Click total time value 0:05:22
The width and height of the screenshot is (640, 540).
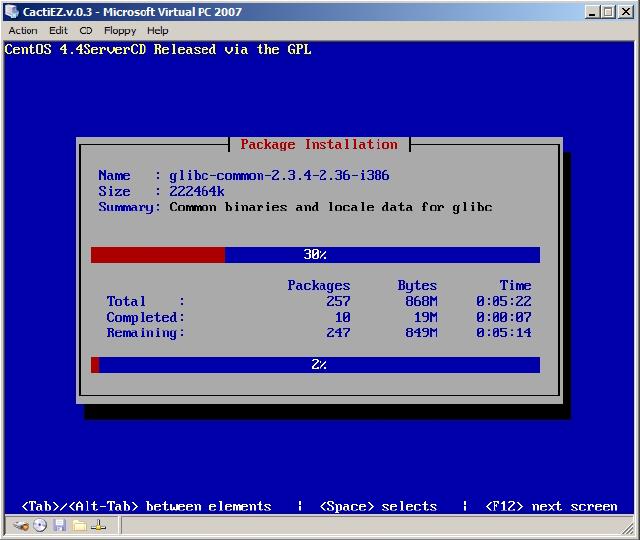504,301
